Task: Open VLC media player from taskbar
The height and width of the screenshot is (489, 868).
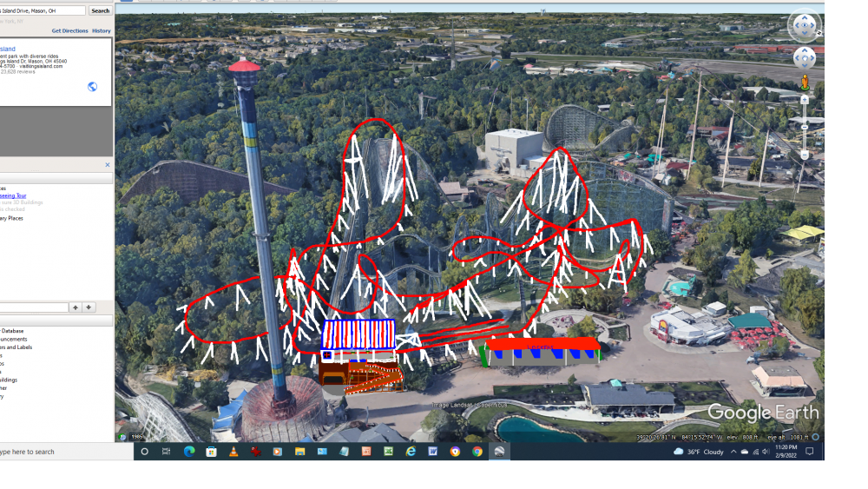Action: click(x=233, y=452)
